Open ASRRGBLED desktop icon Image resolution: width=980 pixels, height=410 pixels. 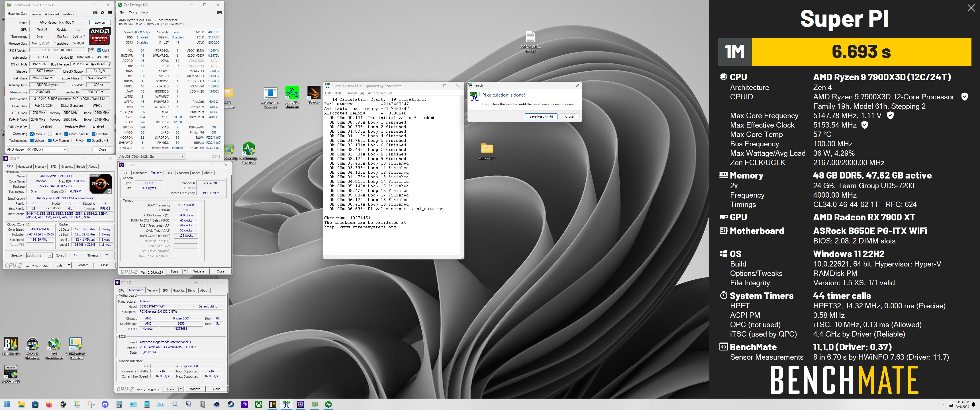pos(11,374)
